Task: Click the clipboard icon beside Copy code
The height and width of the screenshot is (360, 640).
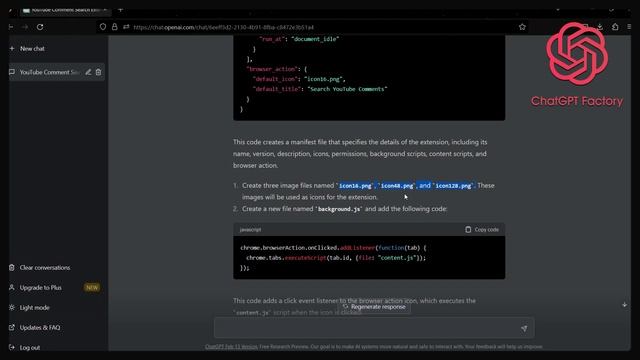Action: click(468, 229)
